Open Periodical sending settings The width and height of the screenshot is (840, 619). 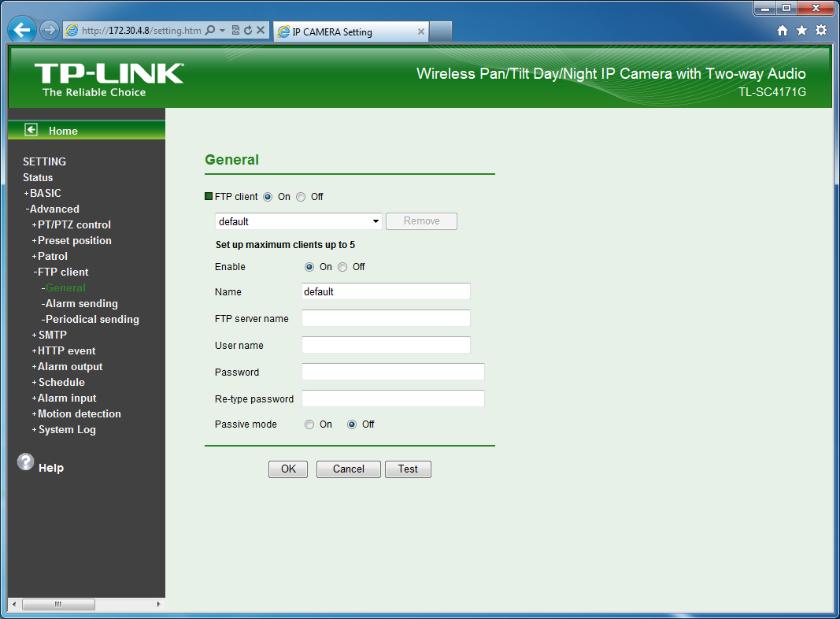pyautogui.click(x=90, y=320)
